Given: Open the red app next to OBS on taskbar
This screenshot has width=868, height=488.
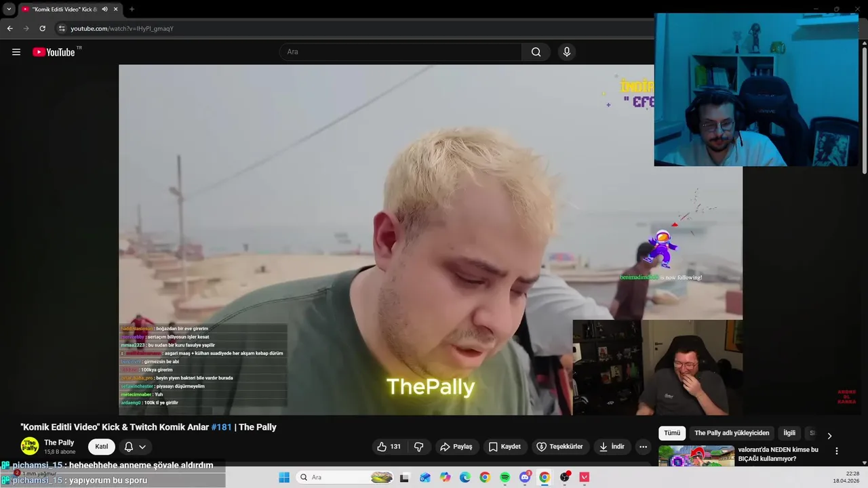Looking at the screenshot, I should click(585, 477).
